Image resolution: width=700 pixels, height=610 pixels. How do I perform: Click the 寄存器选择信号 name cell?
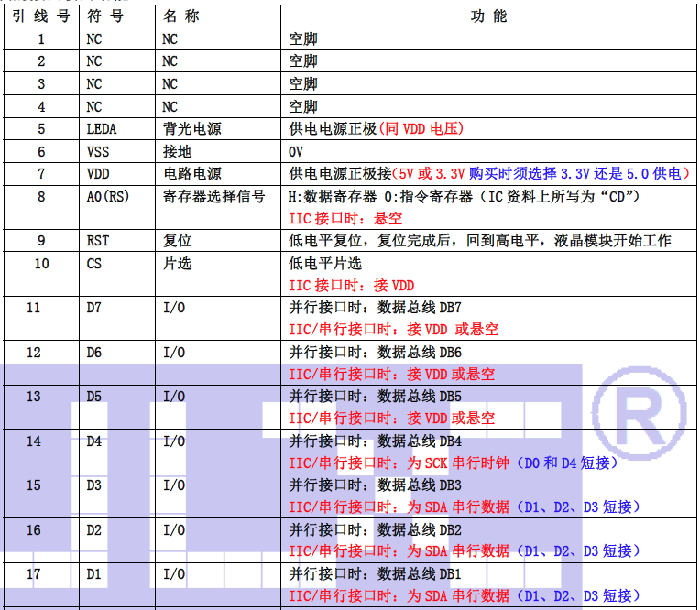point(213,196)
